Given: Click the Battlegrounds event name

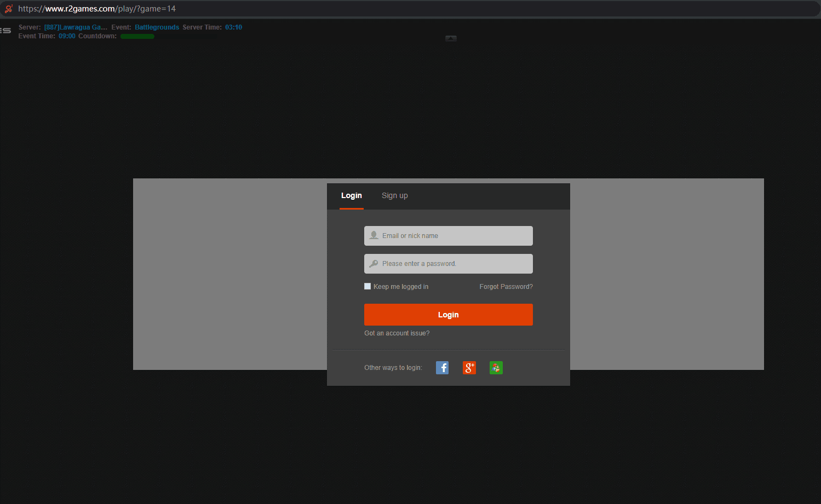Looking at the screenshot, I should 157,27.
